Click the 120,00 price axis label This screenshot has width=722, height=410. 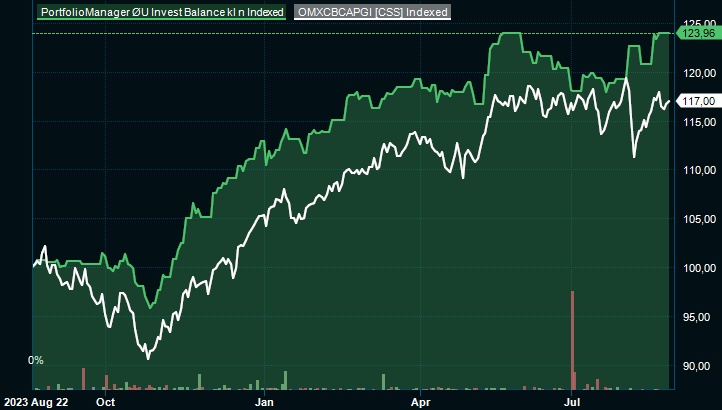pyautogui.click(x=697, y=72)
